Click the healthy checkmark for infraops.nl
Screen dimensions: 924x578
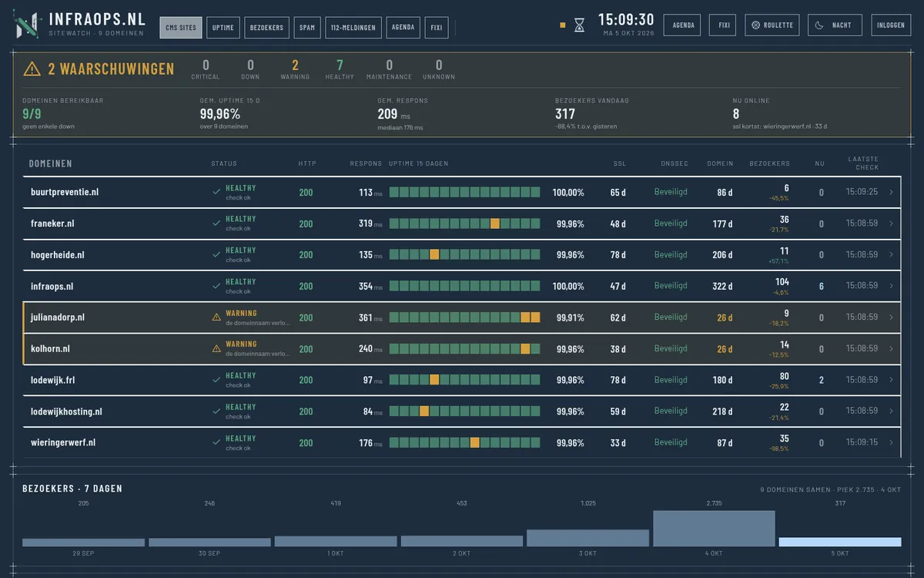216,286
